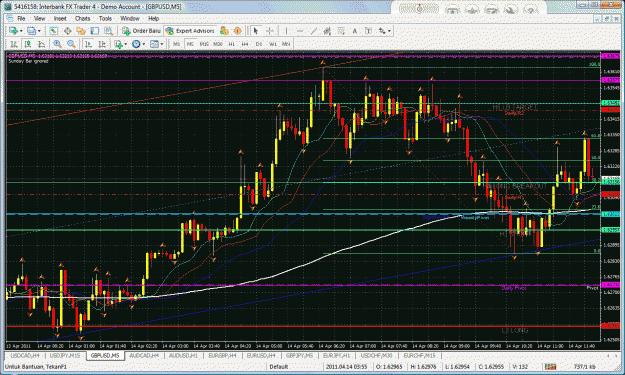Image resolution: width=625 pixels, height=375 pixels.
Task: Select the H4 timeframe button
Action: [245, 44]
